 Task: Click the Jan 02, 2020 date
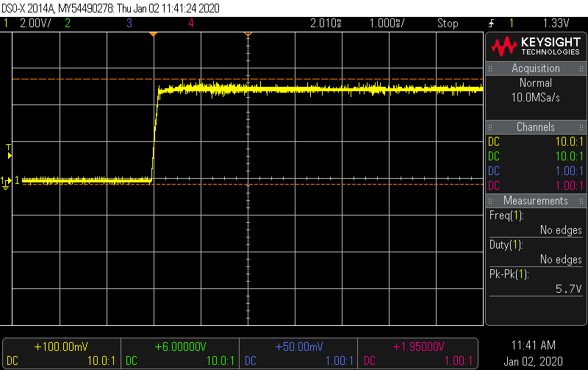tap(534, 361)
